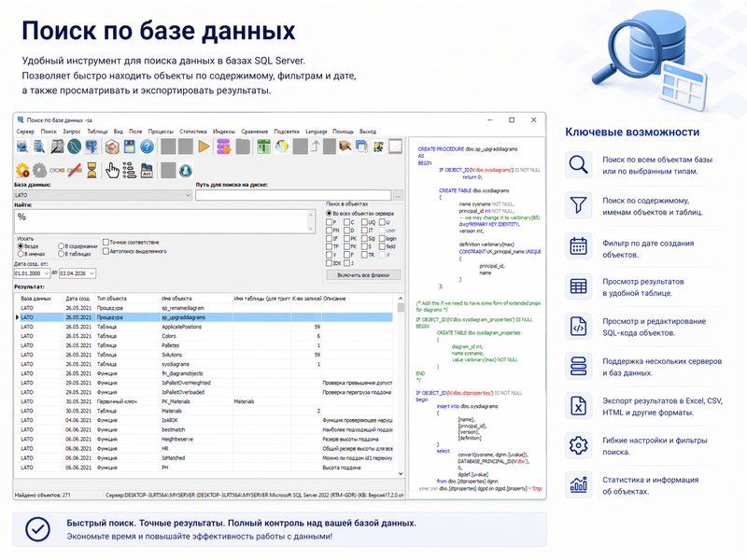Click the orange play arrow icon

coord(204,147)
